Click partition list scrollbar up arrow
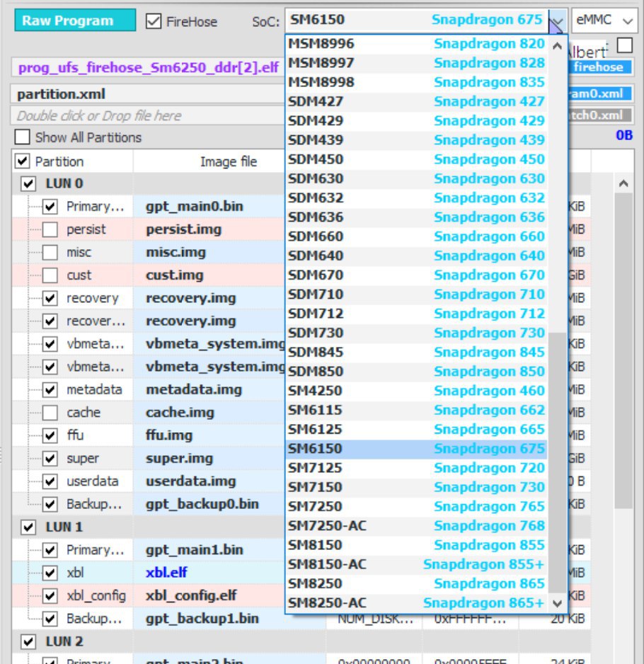The height and width of the screenshot is (664, 644). (623, 183)
